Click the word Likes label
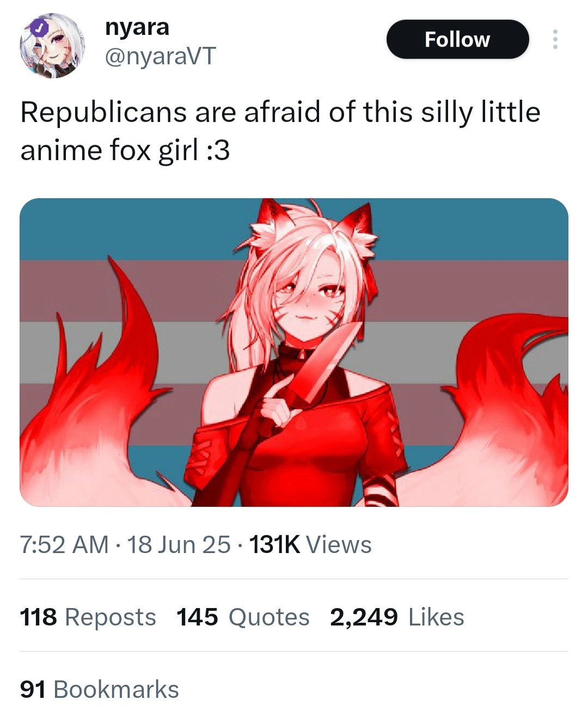The width and height of the screenshot is (588, 718). coord(436,617)
